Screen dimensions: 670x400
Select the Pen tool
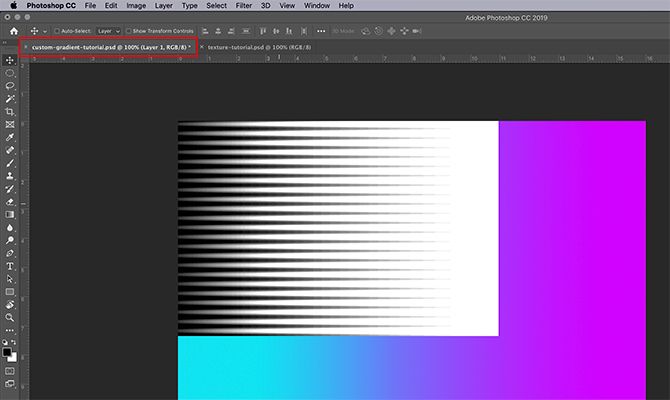10,253
